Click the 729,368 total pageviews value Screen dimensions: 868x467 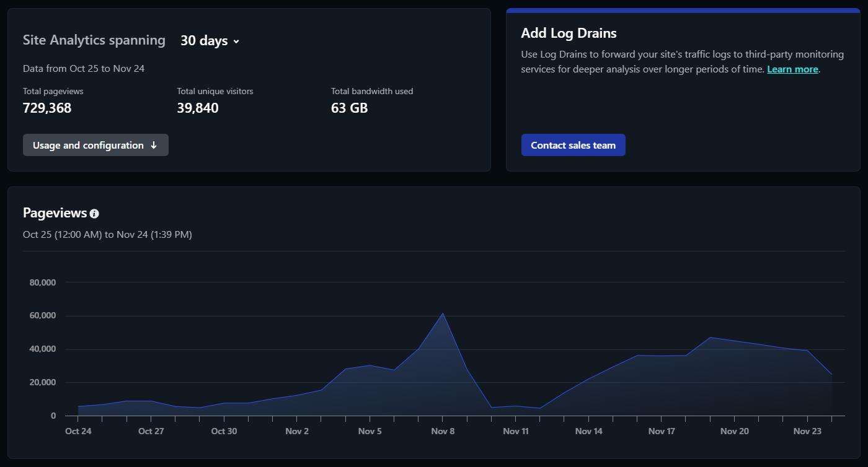coord(47,108)
